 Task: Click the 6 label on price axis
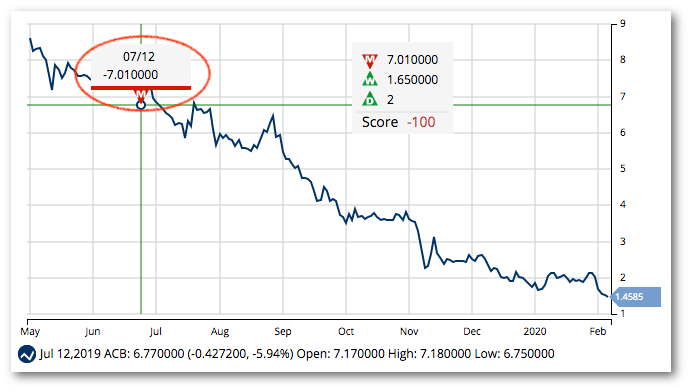[x=623, y=132]
